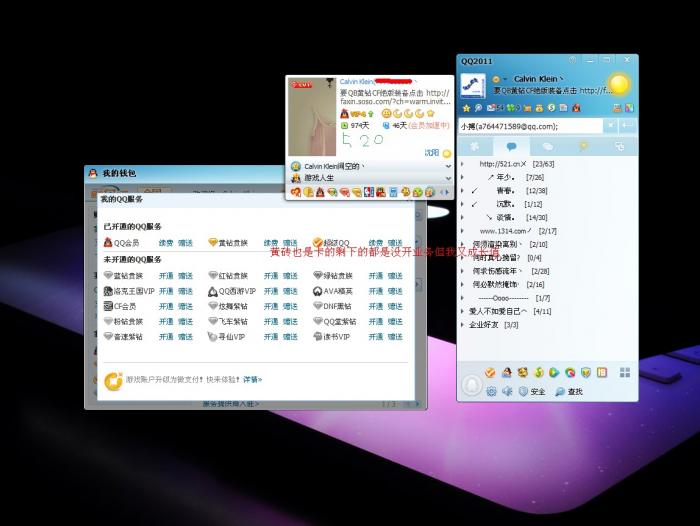This screenshot has width=700, height=526.
Task: Click 赠送 gift link for QQ会员
Action: [x=185, y=243]
